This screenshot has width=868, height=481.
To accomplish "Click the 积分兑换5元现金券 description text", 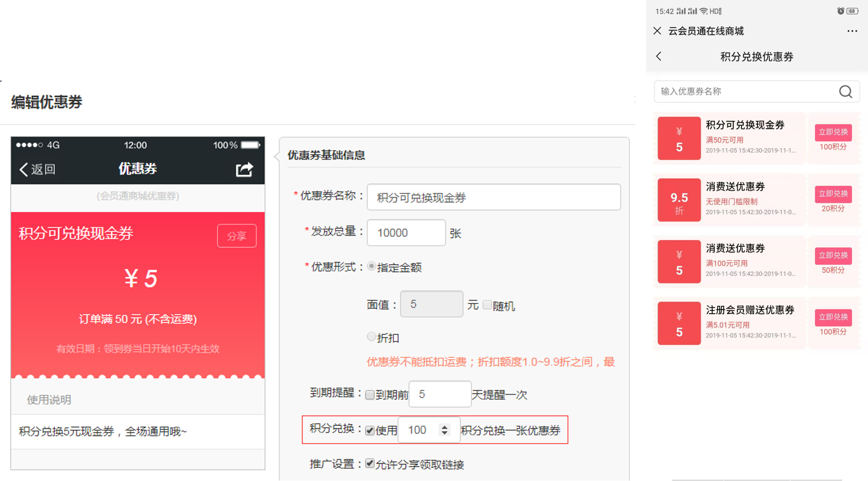I will pyautogui.click(x=103, y=431).
